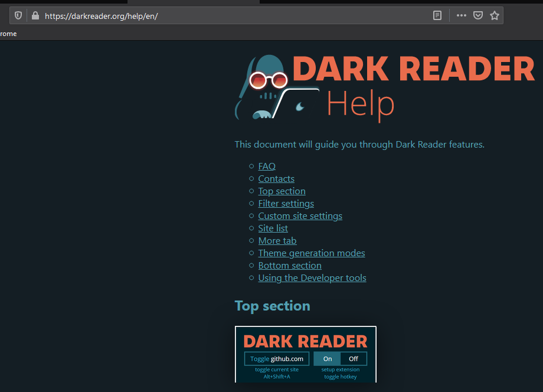Click the Dark Reader popup preview image
Image resolution: width=543 pixels, height=392 pixels.
click(x=305, y=354)
